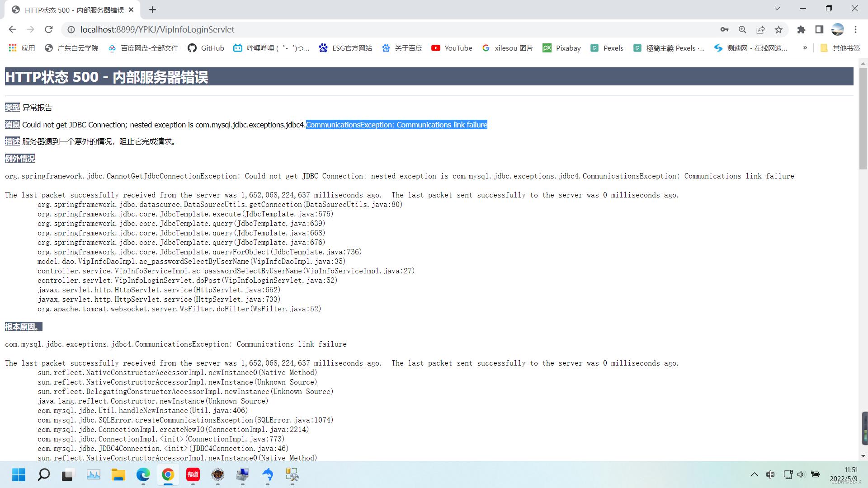The height and width of the screenshot is (488, 868).
Task: Click the browser reload button
Action: click(49, 29)
